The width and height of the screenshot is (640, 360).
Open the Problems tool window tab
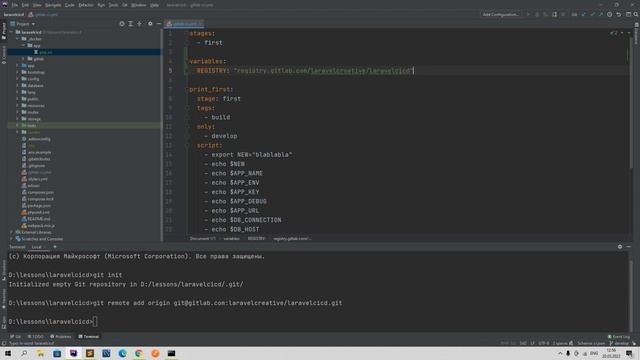click(x=60, y=337)
